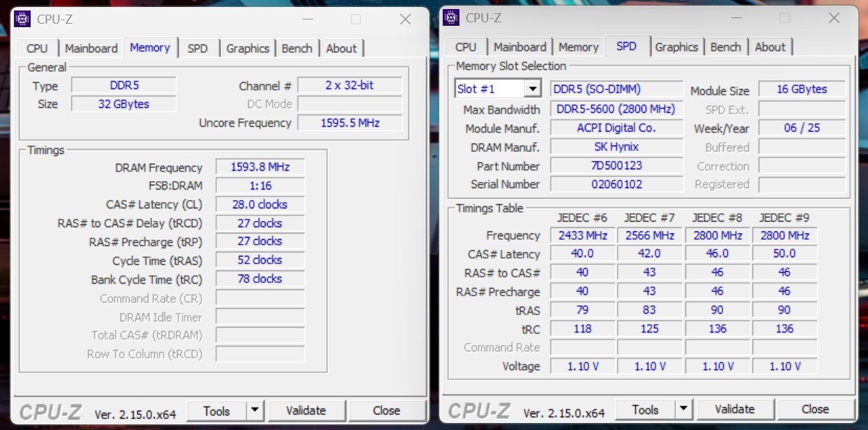Click the JEDEC #9 column header
The height and width of the screenshot is (430, 868).
click(784, 217)
